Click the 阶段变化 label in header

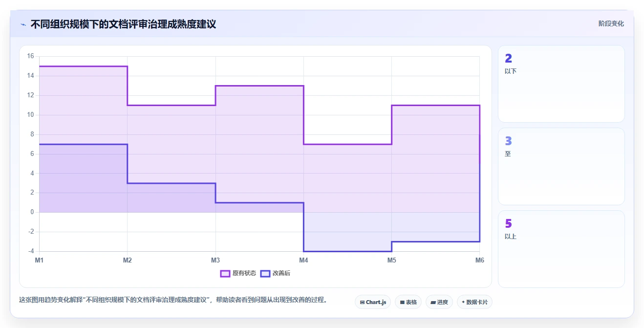(x=611, y=23)
